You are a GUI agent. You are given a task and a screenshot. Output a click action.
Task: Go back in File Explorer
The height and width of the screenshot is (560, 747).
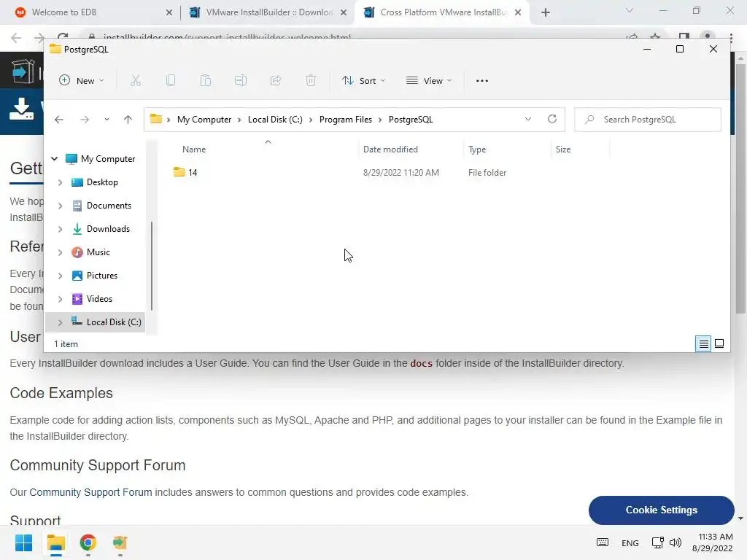click(x=59, y=120)
